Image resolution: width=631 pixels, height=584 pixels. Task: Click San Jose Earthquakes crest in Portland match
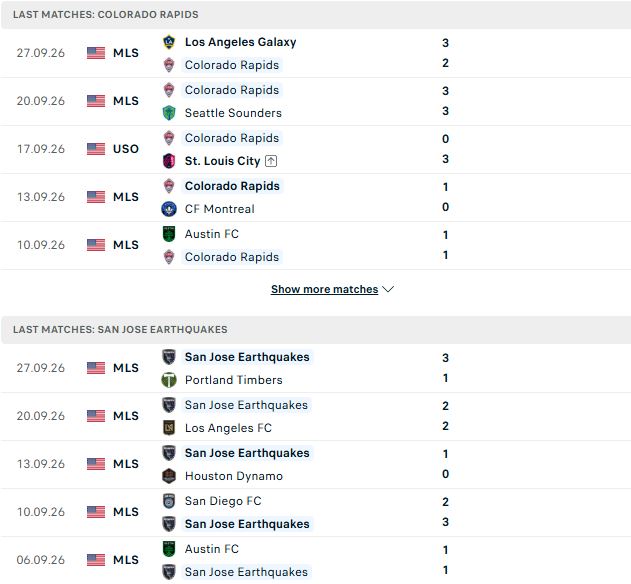pos(169,357)
